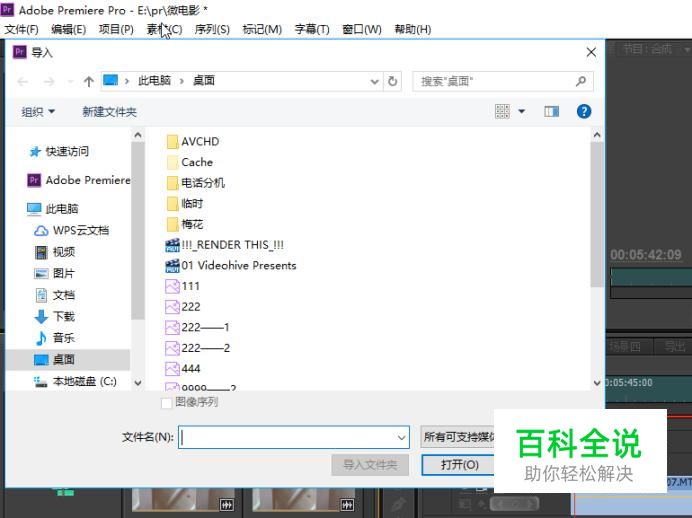Viewport: 692px width, 518px height.
Task: Click in the file name input field
Action: pos(293,438)
